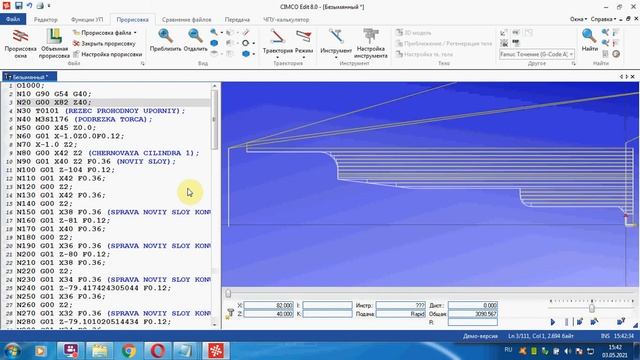Launch Объемная прорисовка solid backplot
This screenshot has width=640, height=360.
(x=54, y=44)
